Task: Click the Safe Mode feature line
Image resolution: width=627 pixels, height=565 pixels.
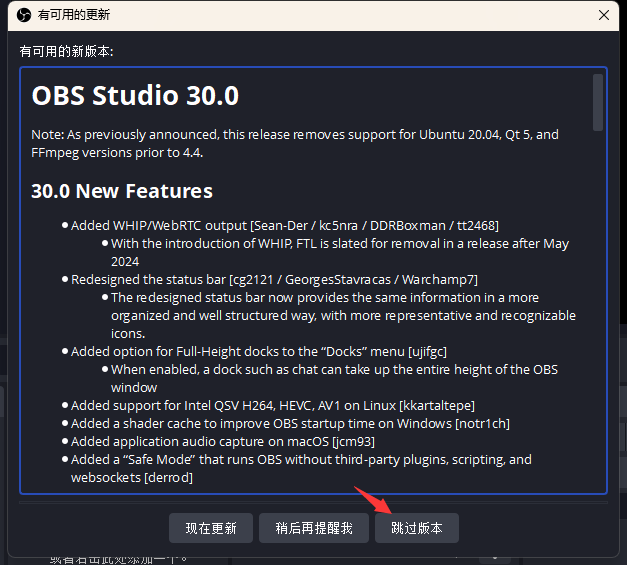Action: coord(301,468)
